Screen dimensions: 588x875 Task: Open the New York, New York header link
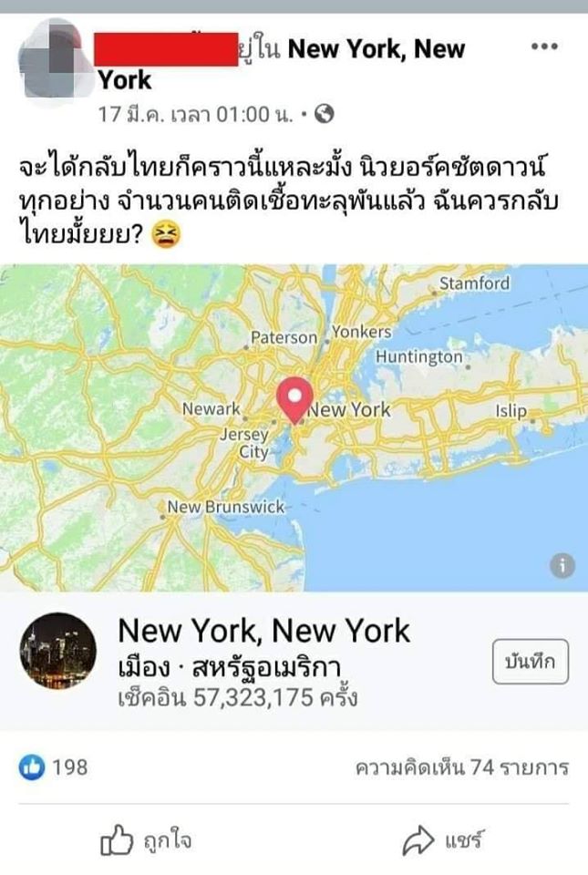(x=282, y=64)
